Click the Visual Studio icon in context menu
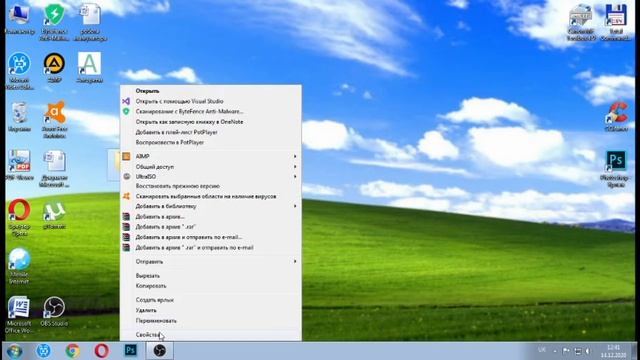The height and width of the screenshot is (360, 640). point(126,101)
